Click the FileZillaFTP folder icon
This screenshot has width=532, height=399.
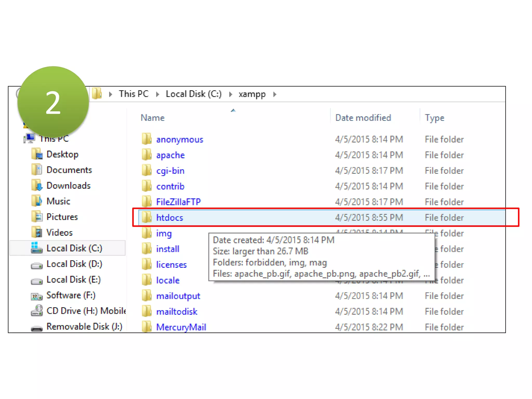coord(147,202)
